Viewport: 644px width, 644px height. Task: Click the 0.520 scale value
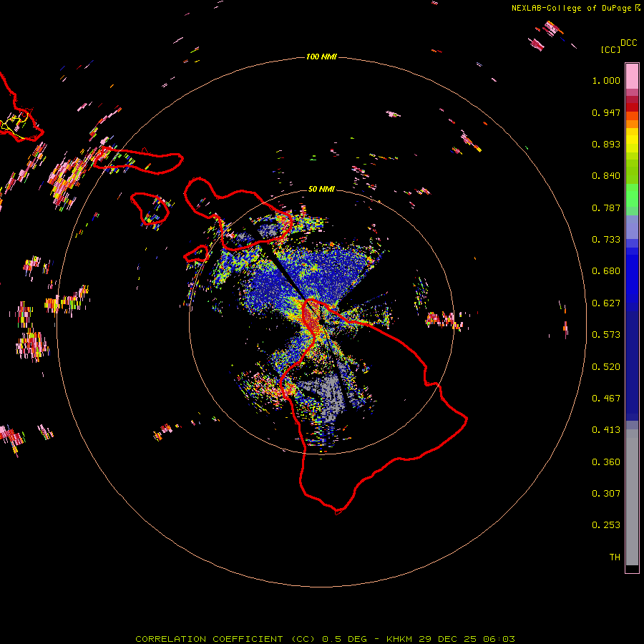tap(606, 367)
